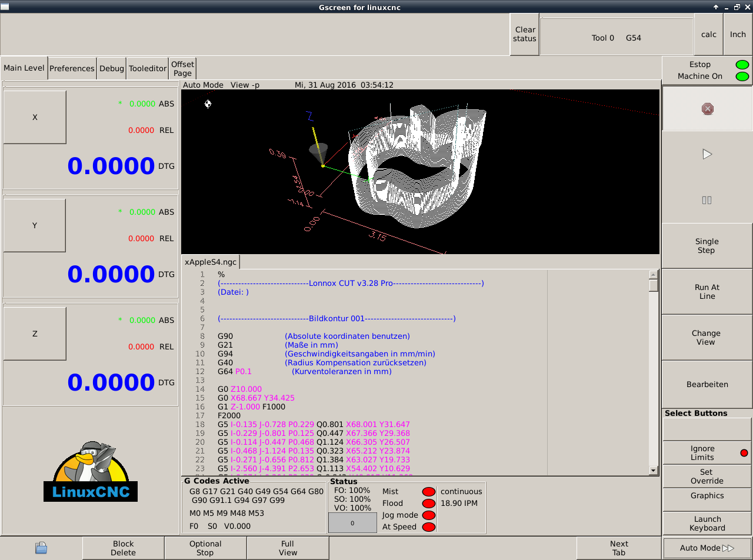Screen dimensions: 753x560
Task: Click the FO: 100% feed override text
Action: 352,491
